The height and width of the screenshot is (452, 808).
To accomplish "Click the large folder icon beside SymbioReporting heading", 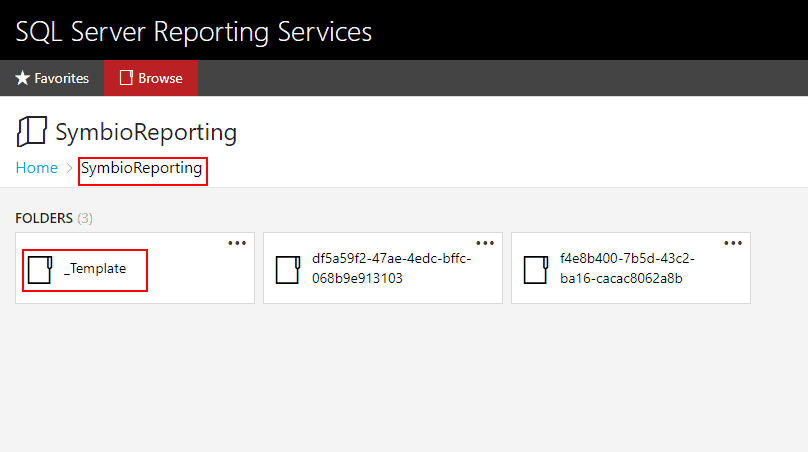I will (x=32, y=132).
